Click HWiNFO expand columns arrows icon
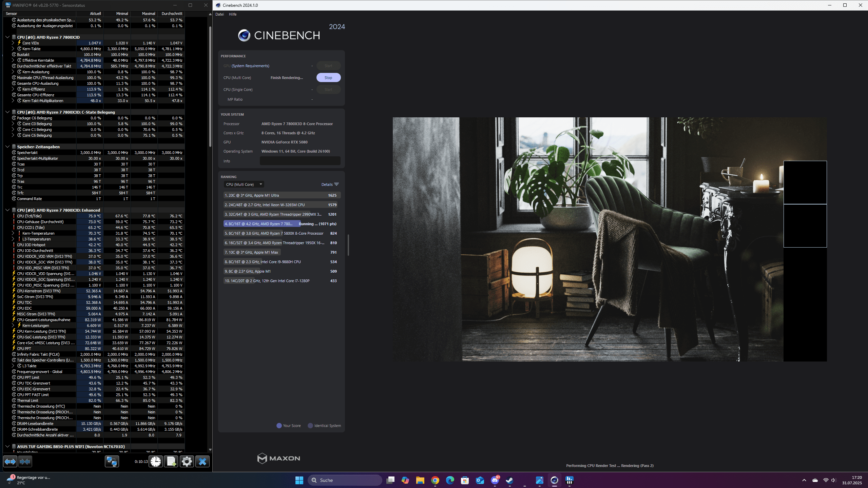This screenshot has height=488, width=868. coord(10,462)
